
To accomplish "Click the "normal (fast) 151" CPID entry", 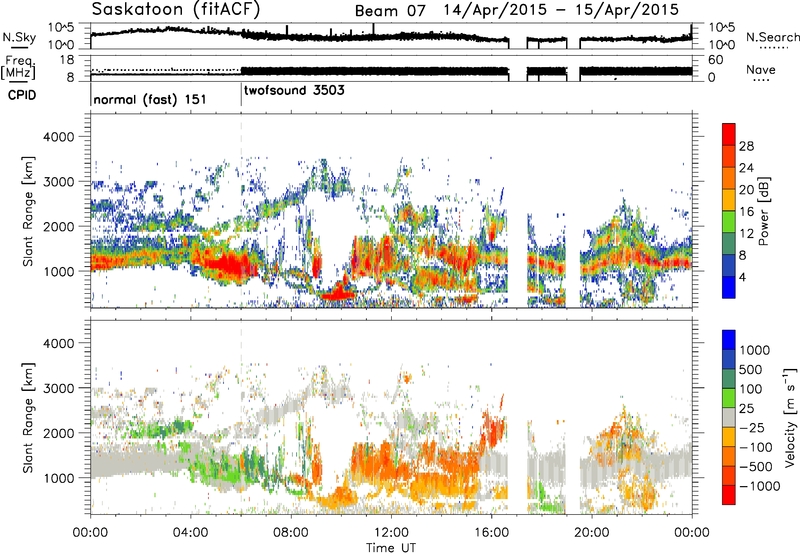I will tap(150, 99).
